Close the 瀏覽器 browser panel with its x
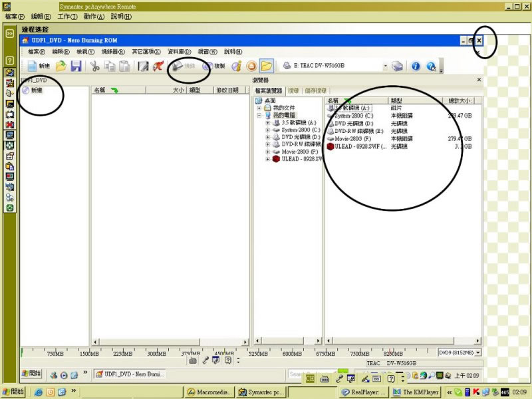 479,80
